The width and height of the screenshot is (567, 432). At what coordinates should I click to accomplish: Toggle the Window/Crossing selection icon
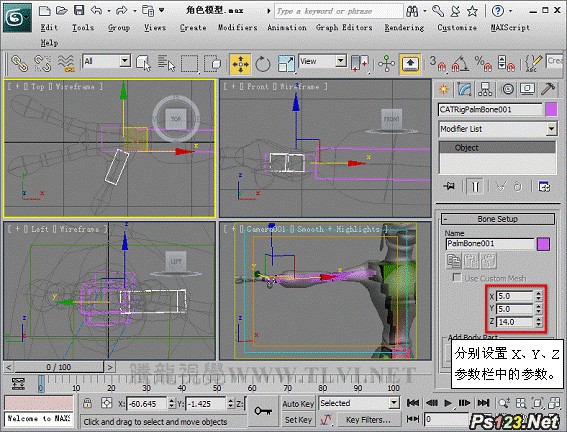coord(213,64)
